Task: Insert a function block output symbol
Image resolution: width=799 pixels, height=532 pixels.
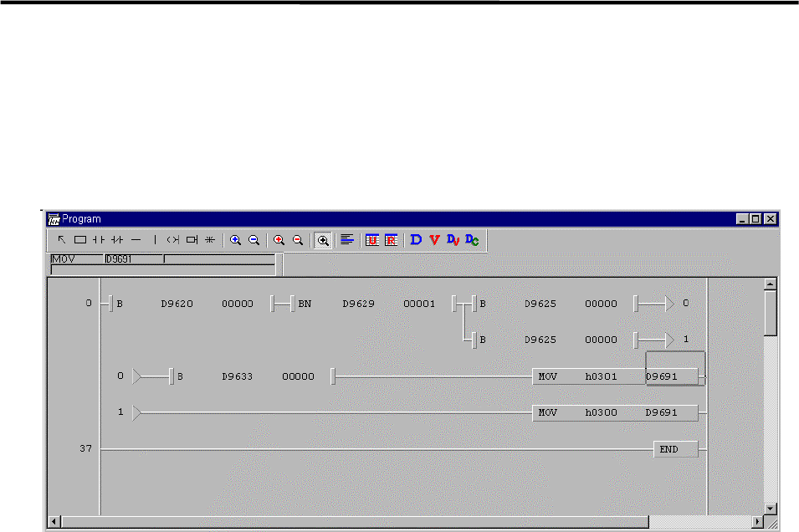Action: (x=192, y=239)
